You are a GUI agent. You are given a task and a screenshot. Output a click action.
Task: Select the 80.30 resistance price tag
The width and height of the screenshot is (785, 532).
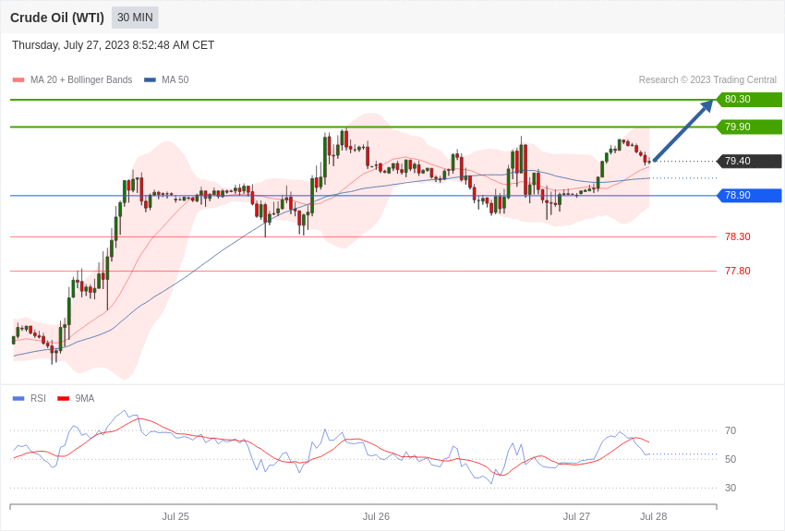(x=749, y=100)
